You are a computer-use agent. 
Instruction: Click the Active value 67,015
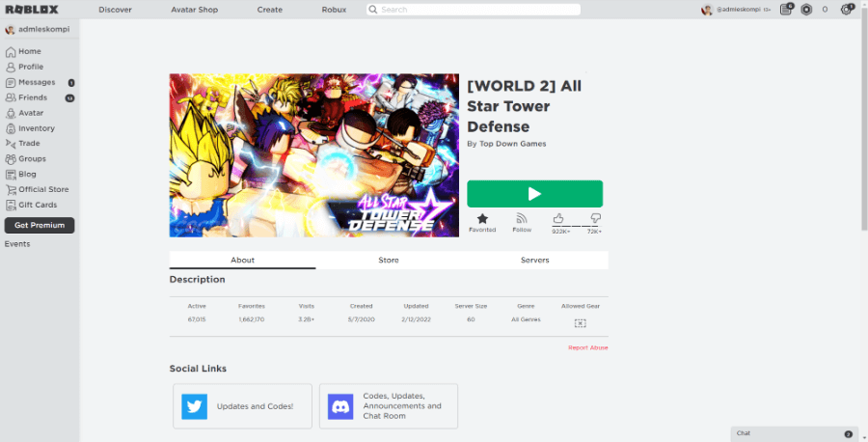coord(197,319)
